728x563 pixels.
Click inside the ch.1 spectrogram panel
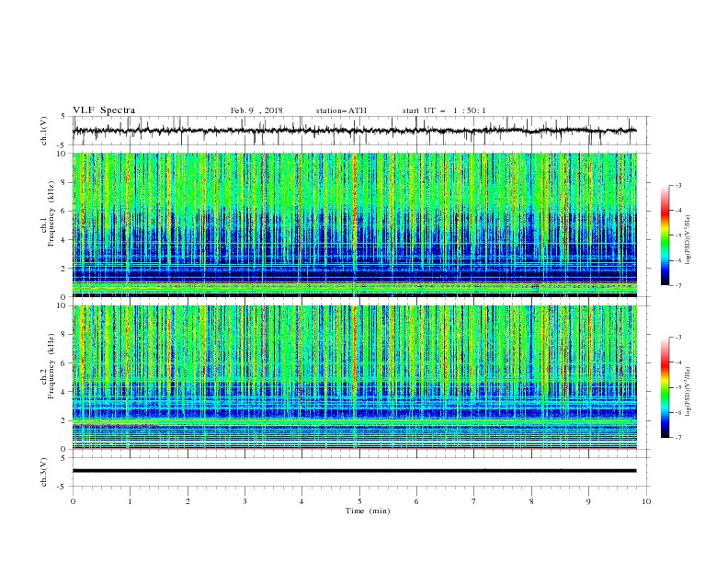[354, 224]
